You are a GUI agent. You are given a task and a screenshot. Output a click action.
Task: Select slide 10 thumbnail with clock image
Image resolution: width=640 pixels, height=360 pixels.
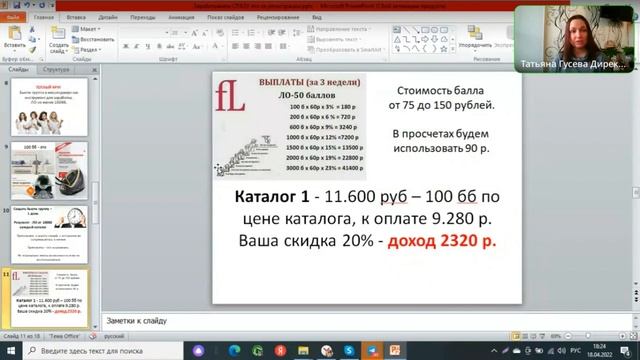coord(49,235)
